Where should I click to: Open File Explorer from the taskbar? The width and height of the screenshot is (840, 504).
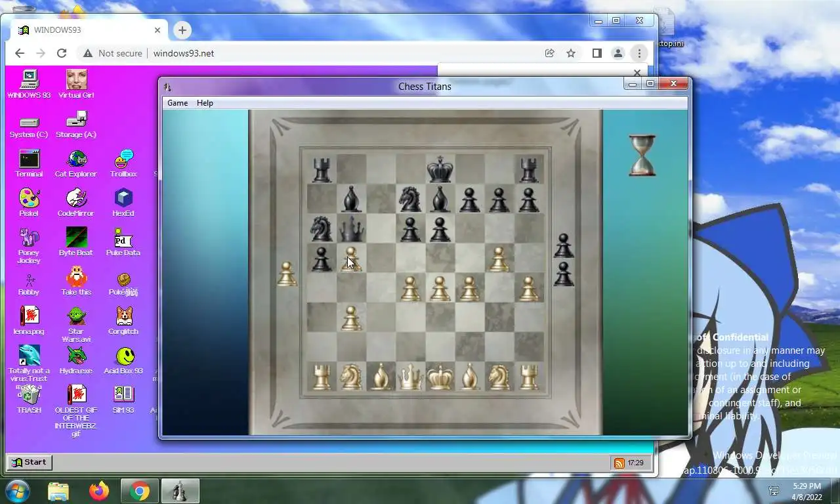pos(58,491)
